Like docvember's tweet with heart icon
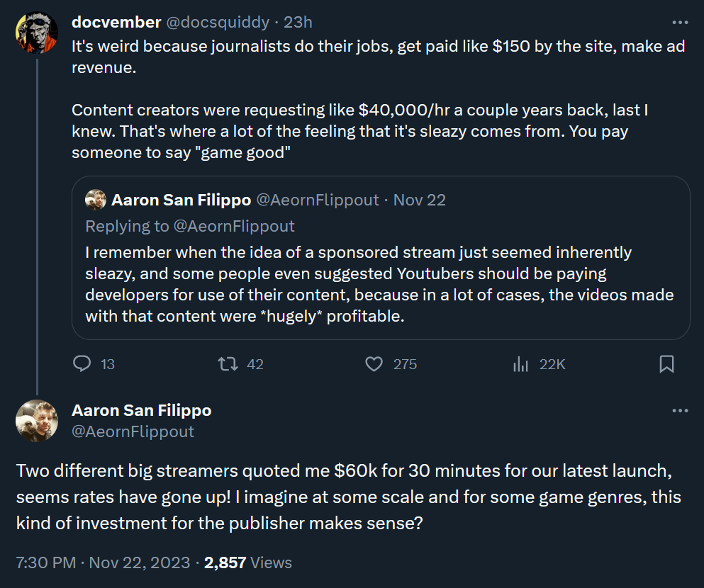 tap(374, 363)
